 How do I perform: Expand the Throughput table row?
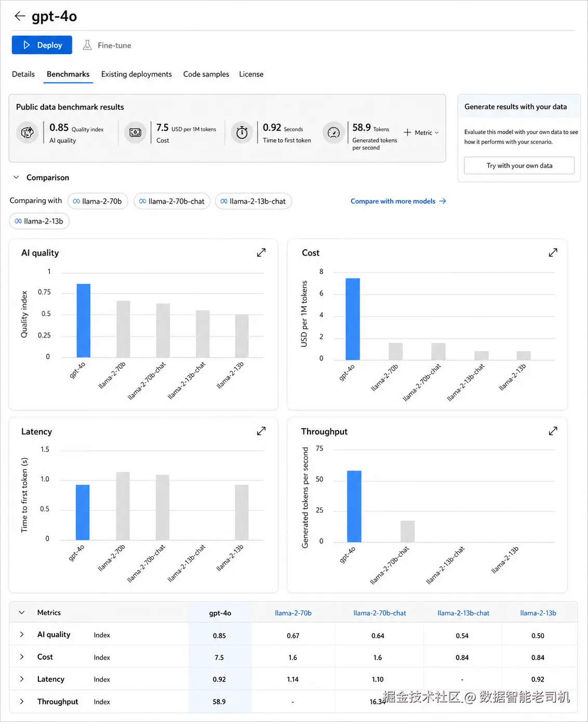(x=22, y=701)
